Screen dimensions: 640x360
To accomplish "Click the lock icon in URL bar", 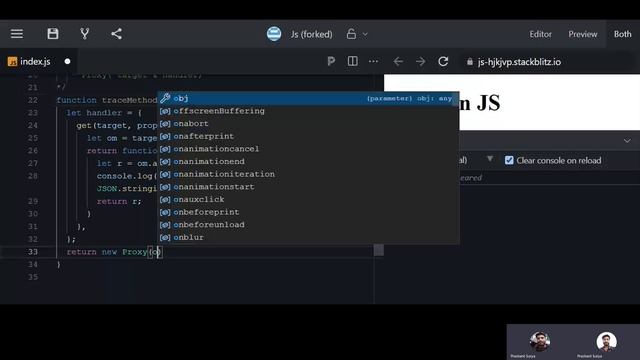I will (x=470, y=62).
